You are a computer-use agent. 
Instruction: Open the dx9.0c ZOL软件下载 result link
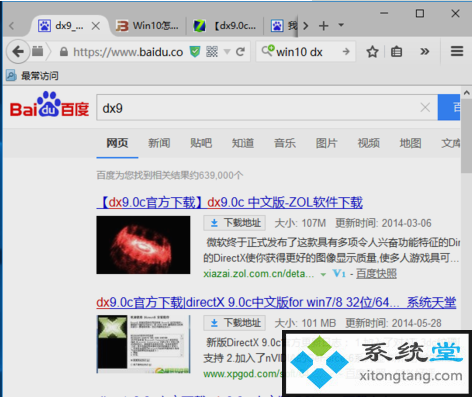(230, 202)
